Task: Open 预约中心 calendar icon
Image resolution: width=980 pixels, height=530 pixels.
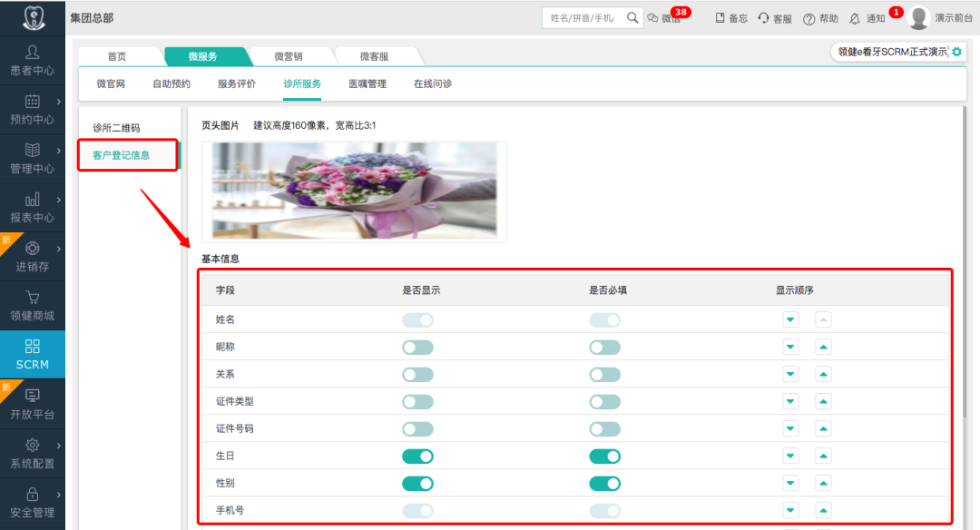Action: (x=33, y=102)
